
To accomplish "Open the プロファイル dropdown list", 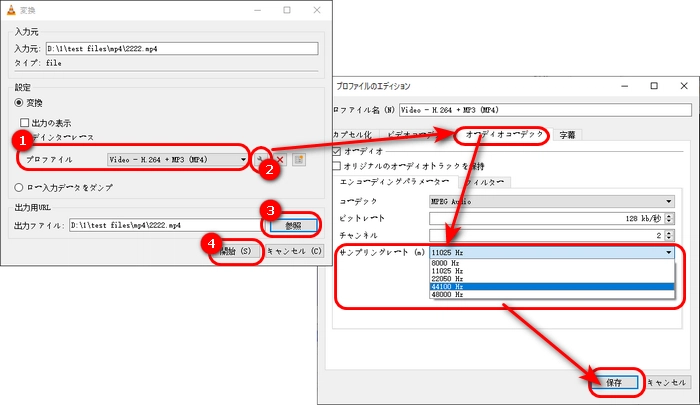I will click(x=178, y=159).
